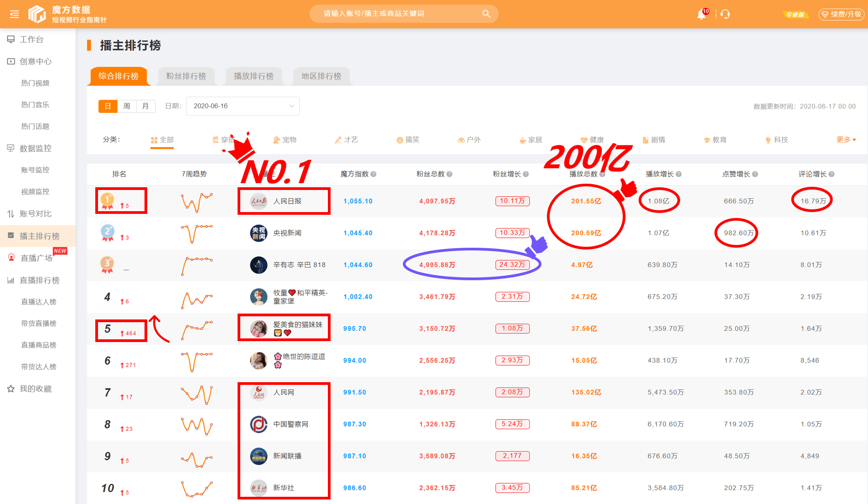Open 央视新闻 avatar
The height and width of the screenshot is (504, 868).
coord(259,233)
